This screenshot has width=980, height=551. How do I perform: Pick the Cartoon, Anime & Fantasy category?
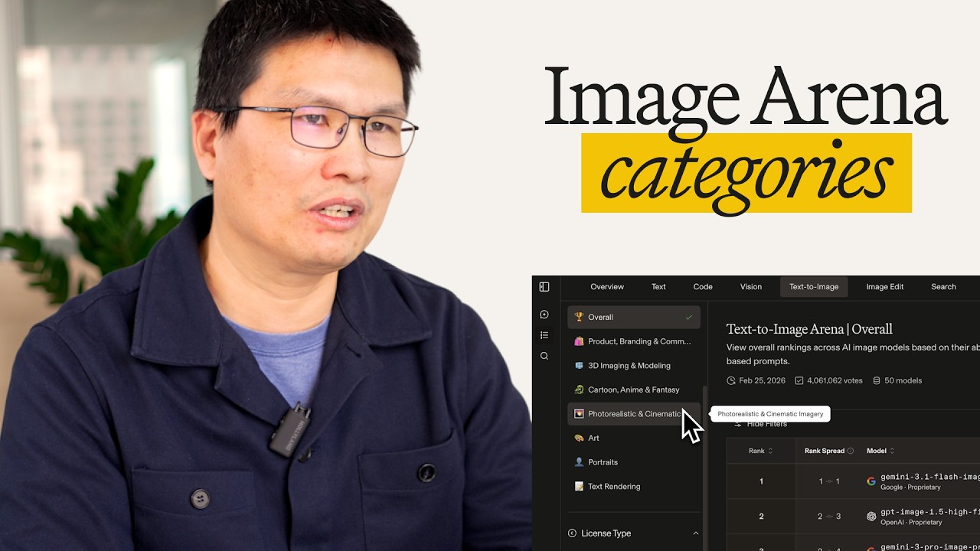tap(634, 390)
